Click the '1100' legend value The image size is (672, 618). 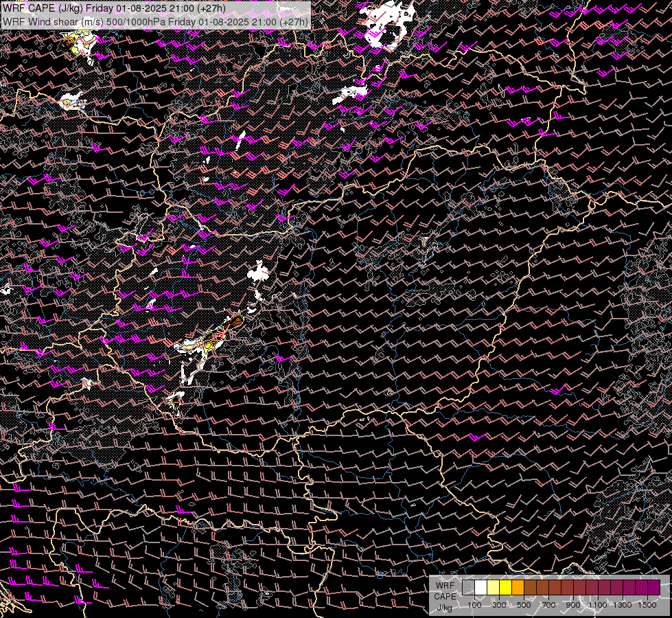point(597,605)
